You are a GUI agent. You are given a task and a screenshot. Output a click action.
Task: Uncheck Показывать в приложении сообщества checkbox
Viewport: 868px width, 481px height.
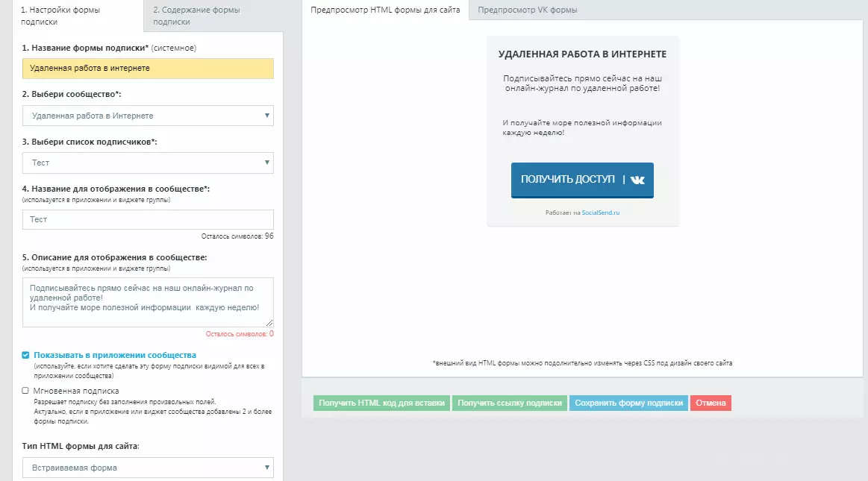(25, 355)
